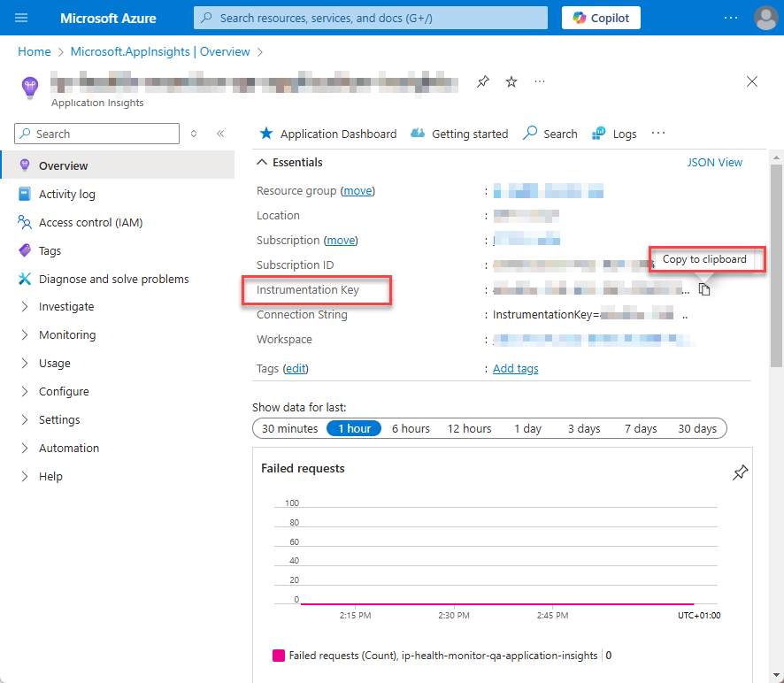Open Logs from the toolbar
Screen dimensions: 784x683
614,134
